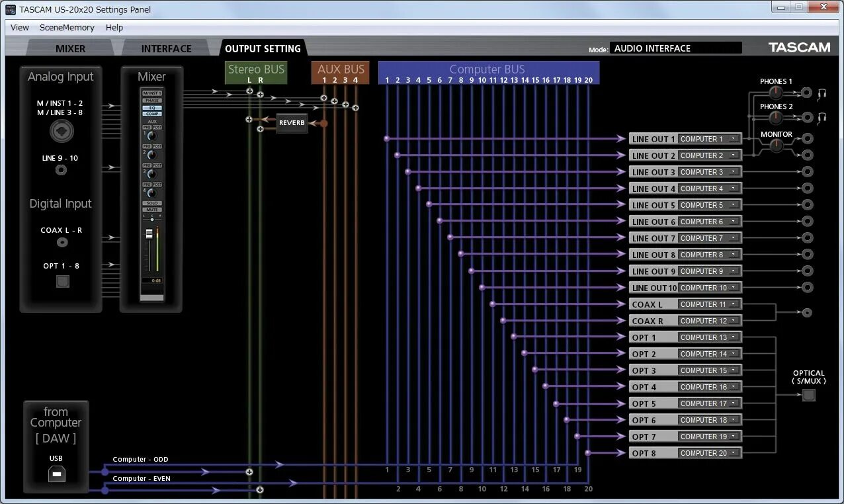Click the output jack on the LINE OUT 6 row

[807, 221]
